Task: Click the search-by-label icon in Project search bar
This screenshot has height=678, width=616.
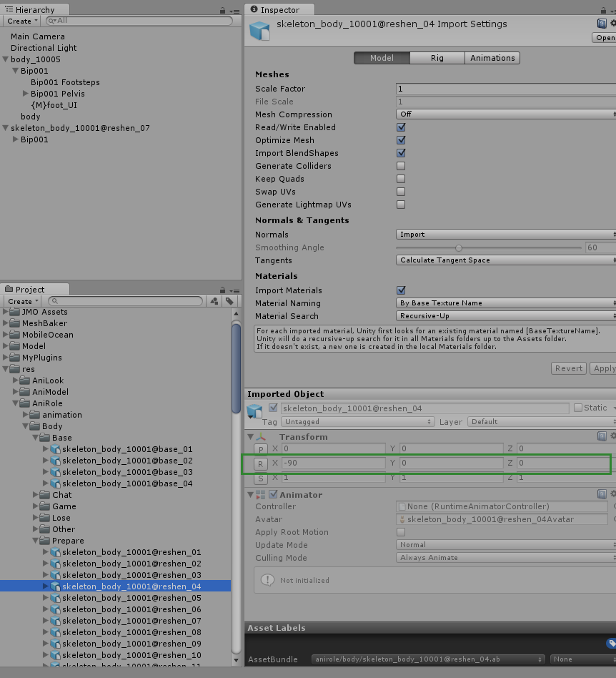Action: click(229, 301)
